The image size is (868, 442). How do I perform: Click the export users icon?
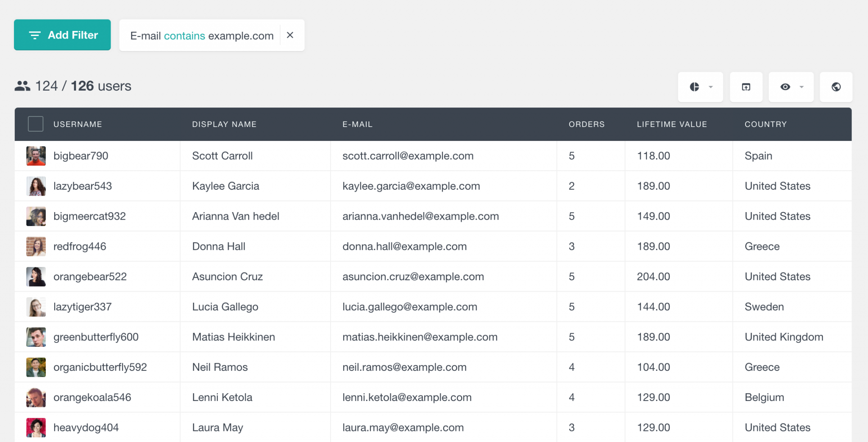746,87
